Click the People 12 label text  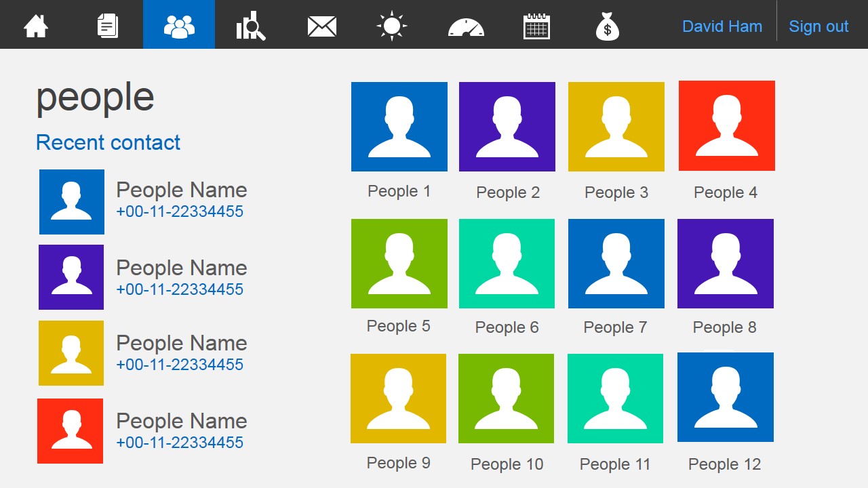[x=724, y=464]
